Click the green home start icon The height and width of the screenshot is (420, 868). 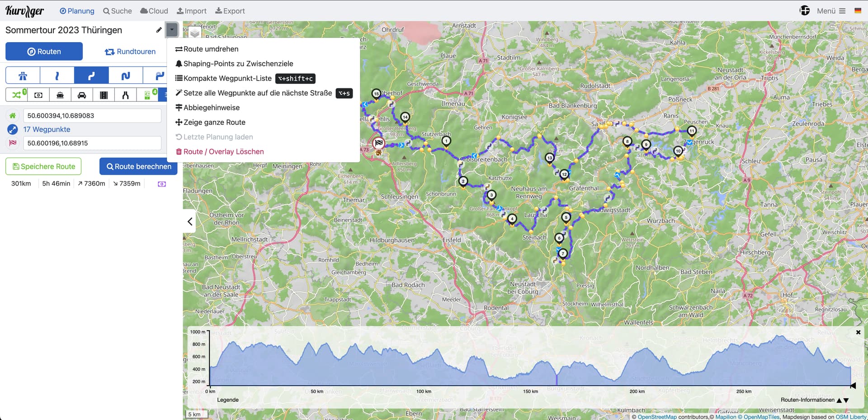tap(13, 116)
